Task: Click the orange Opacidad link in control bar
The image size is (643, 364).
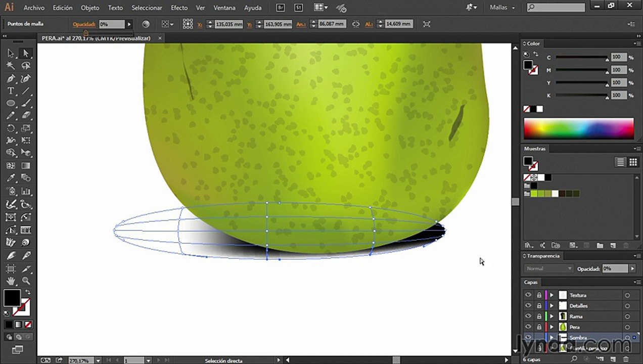Action: pyautogui.click(x=84, y=24)
